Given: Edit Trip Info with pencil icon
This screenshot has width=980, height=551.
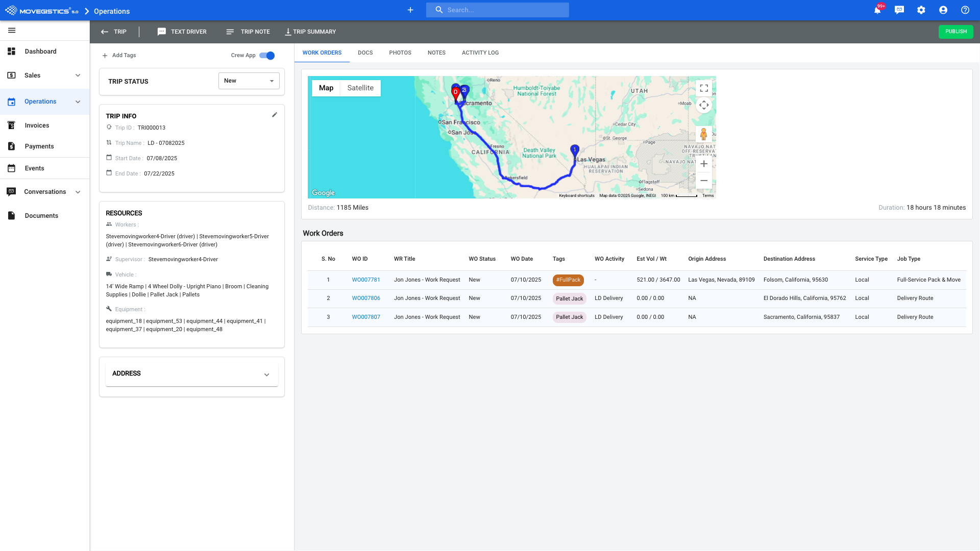Looking at the screenshot, I should click(275, 115).
